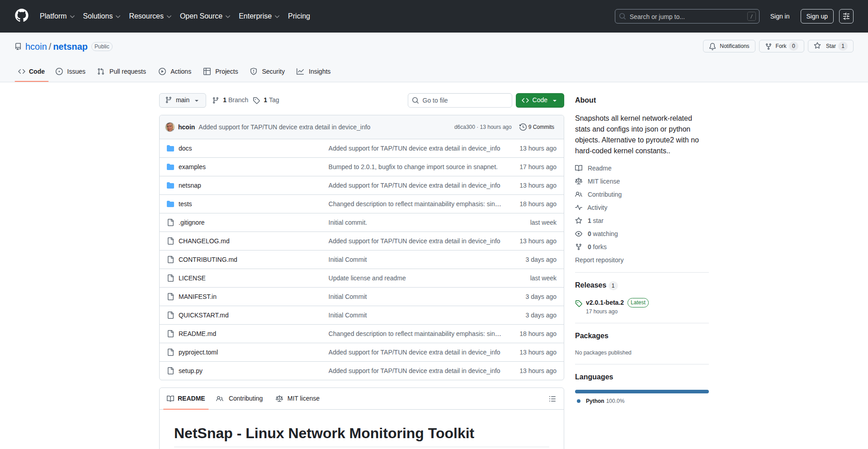Screen dimensions: 868x449
Task: Expand the green Code dropdown button
Action: point(539,100)
